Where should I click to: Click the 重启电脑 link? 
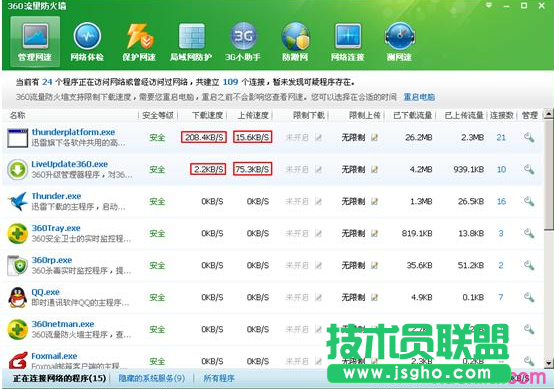[419, 97]
